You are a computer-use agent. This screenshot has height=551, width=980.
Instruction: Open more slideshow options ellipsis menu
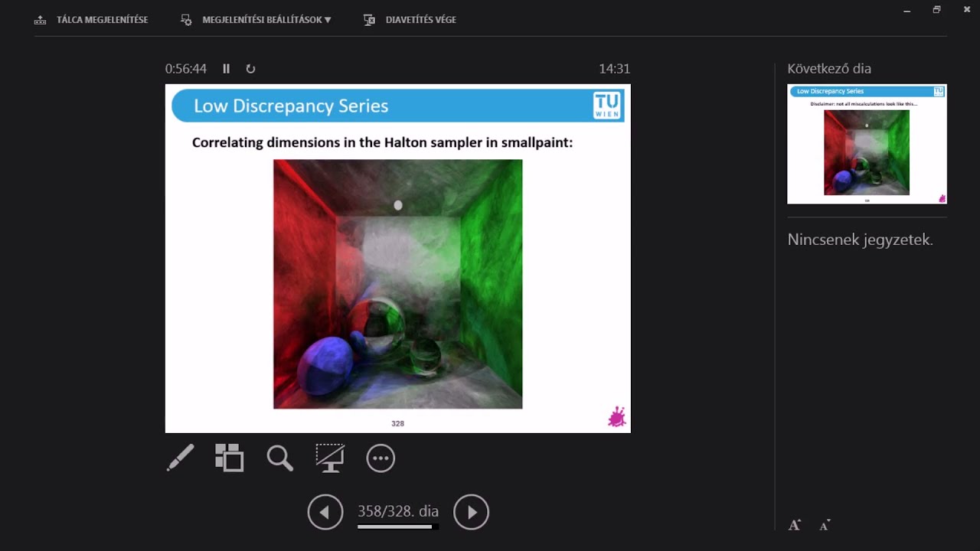pos(381,458)
